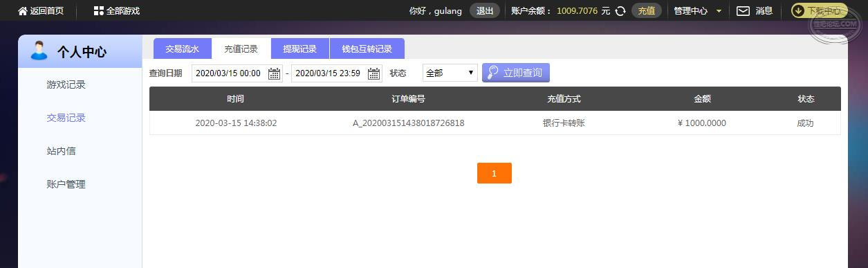Click the 充值 recharge button in the top bar

click(647, 10)
